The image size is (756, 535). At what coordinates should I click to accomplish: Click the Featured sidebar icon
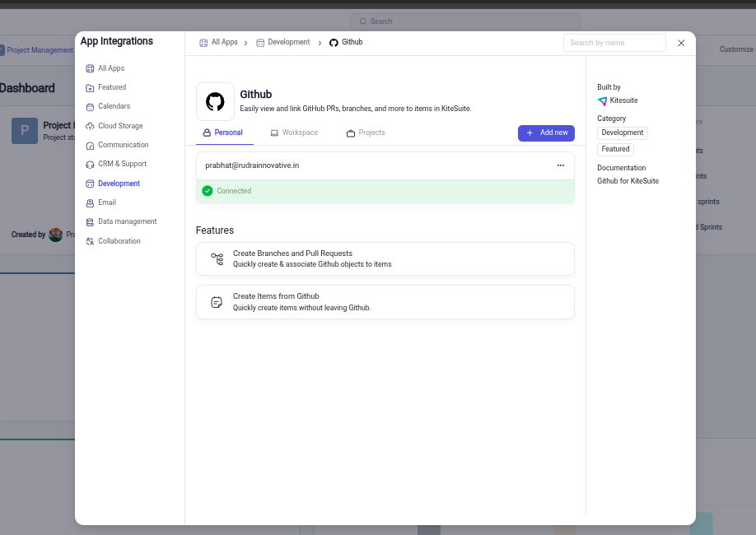[90, 88]
